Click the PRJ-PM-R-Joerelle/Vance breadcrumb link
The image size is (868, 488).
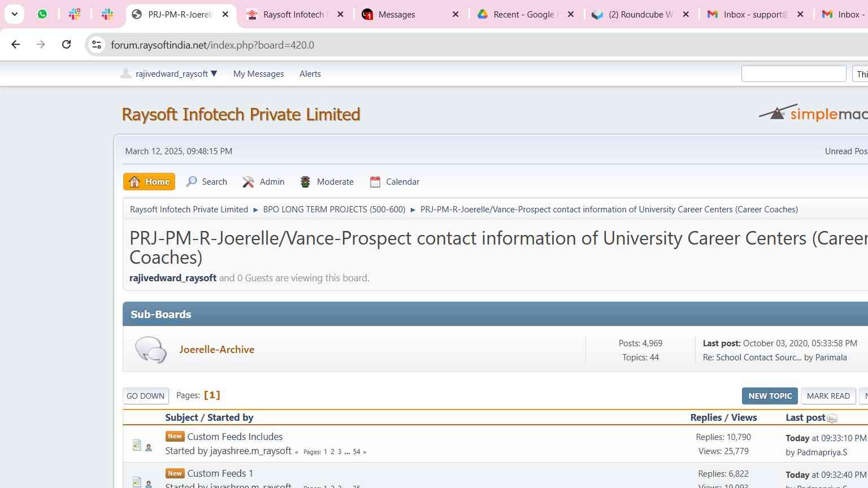(x=609, y=210)
